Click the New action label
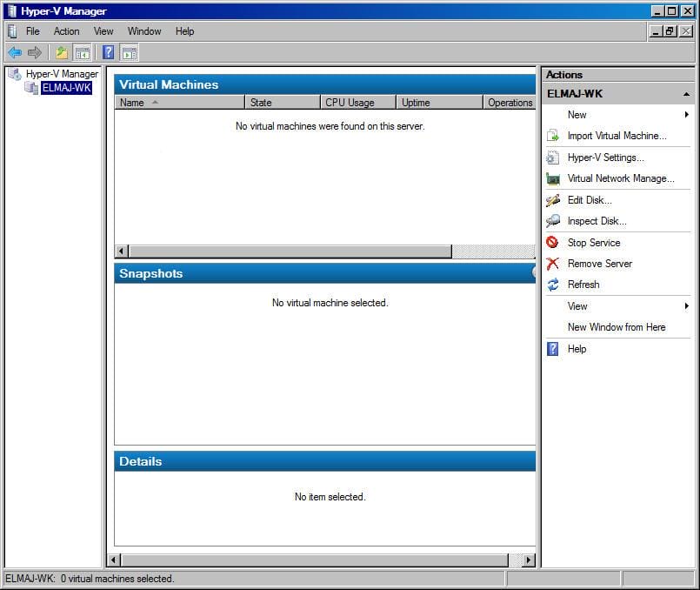 577,115
